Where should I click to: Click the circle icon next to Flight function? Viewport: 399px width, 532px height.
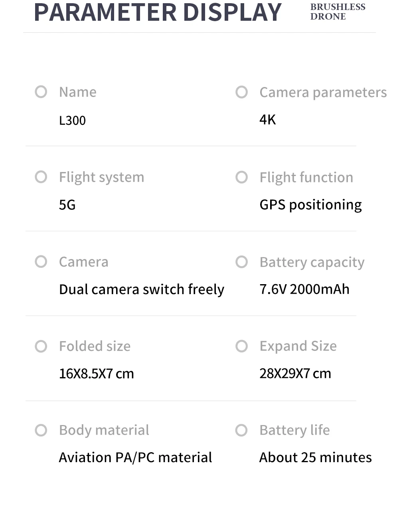(x=241, y=177)
